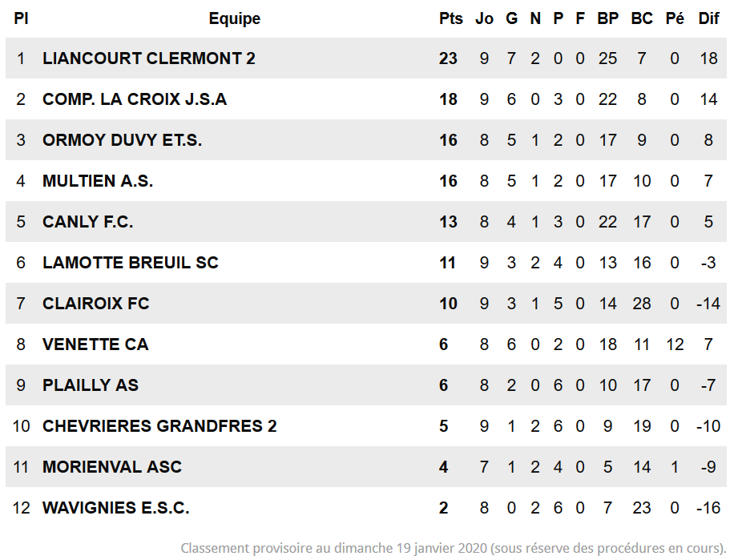Click the Pts column header
Viewport: 738px width, 560px height.
pos(451,18)
